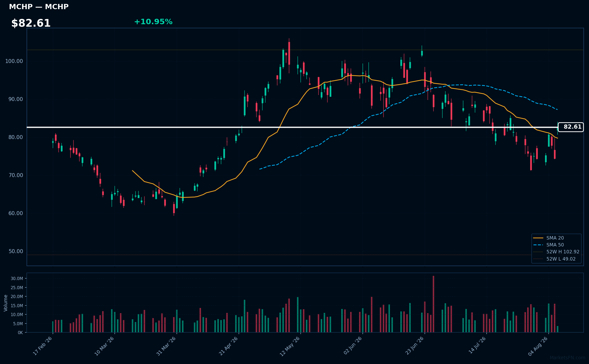Click the MCHP — MCHP chart title
The height and width of the screenshot is (364, 589).
(x=39, y=7)
